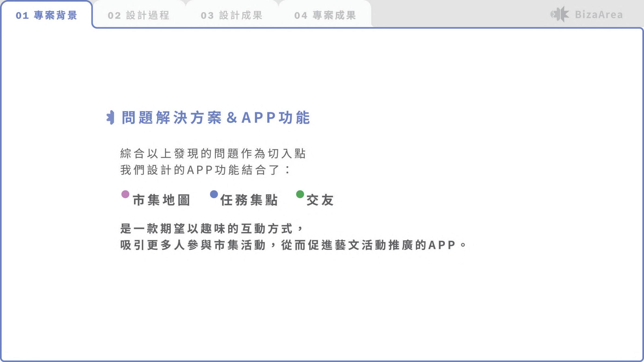The image size is (644, 362).
Task: Click the line 綜合以上發現的問題作為切入點
Action: pos(213,153)
